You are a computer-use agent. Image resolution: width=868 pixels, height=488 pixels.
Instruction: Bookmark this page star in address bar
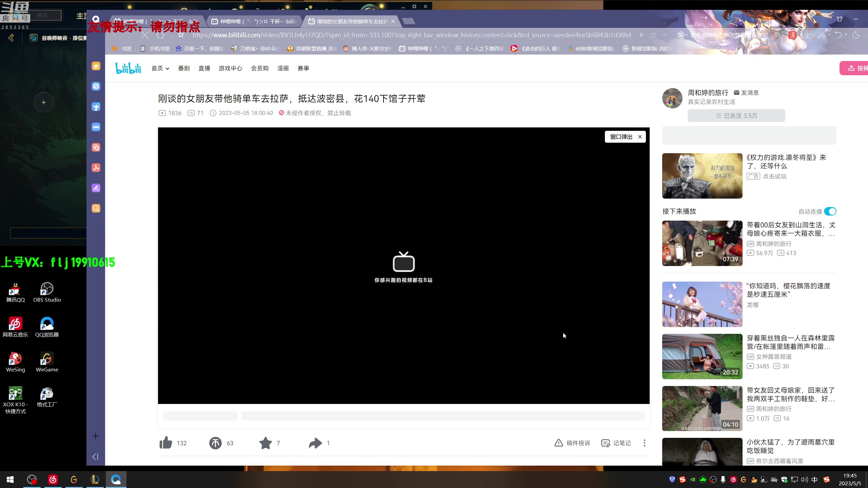point(181,35)
